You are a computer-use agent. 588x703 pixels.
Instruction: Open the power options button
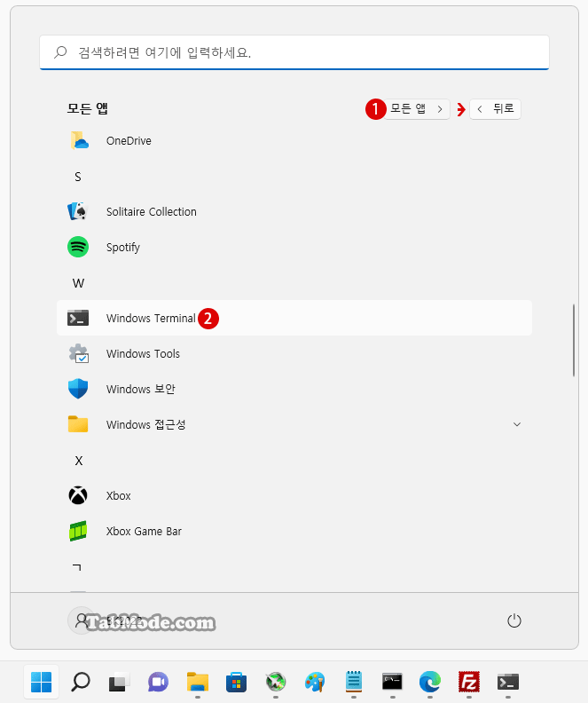coord(514,621)
